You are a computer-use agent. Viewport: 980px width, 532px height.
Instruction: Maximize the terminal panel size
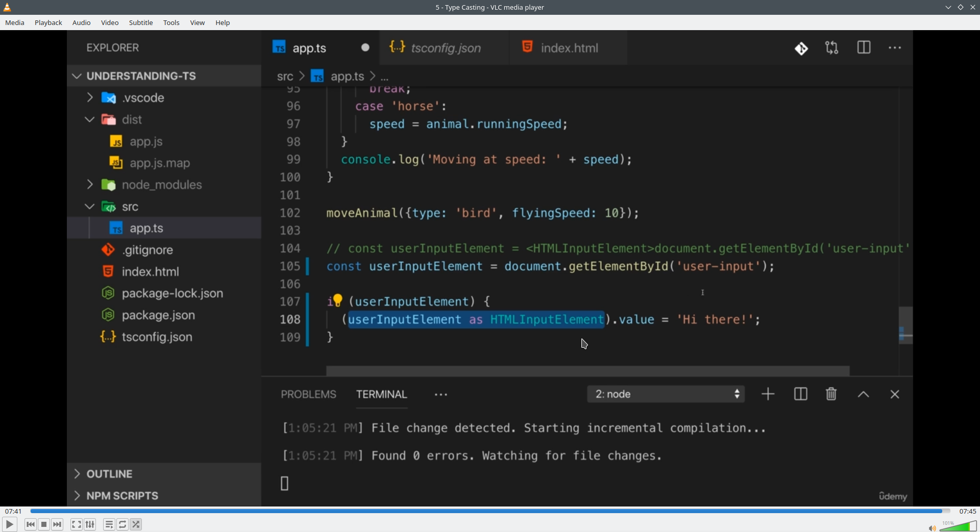click(x=864, y=395)
